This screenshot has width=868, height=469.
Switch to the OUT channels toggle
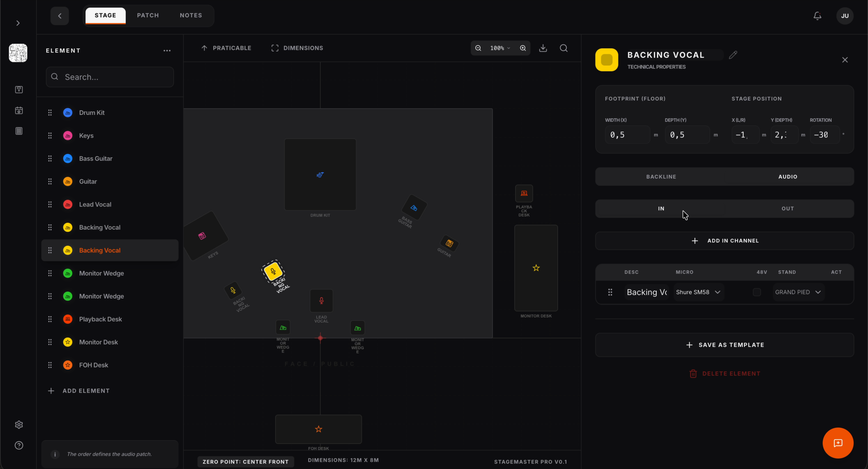787,209
